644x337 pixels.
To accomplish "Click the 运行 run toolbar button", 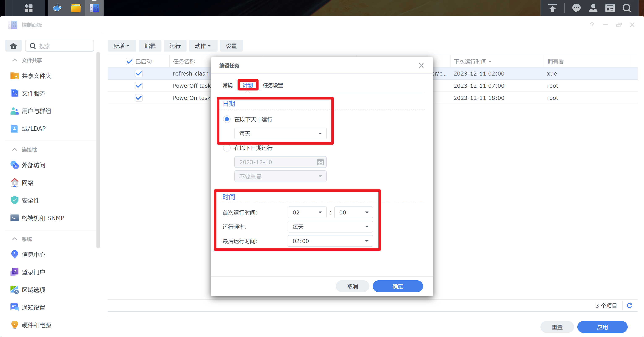I will click(x=175, y=46).
